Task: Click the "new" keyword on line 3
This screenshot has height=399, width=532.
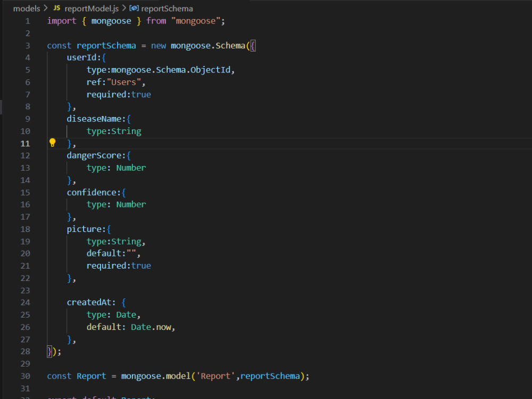Action: (159, 45)
